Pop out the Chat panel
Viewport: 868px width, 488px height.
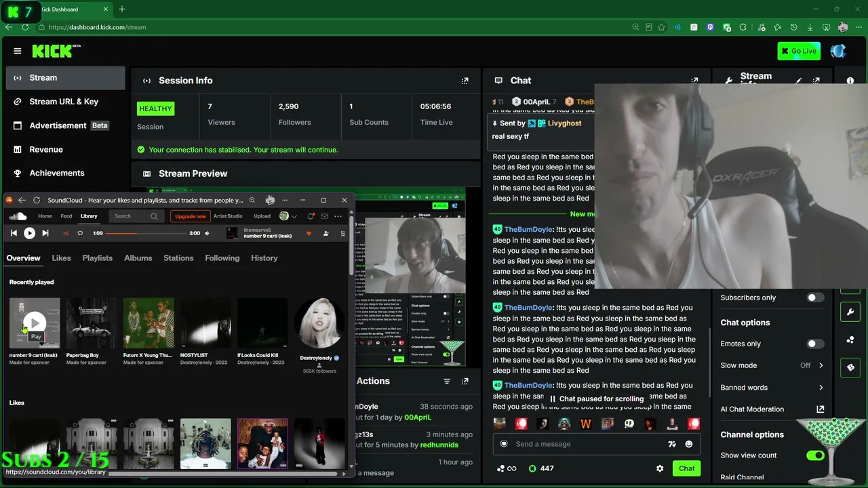(x=694, y=81)
